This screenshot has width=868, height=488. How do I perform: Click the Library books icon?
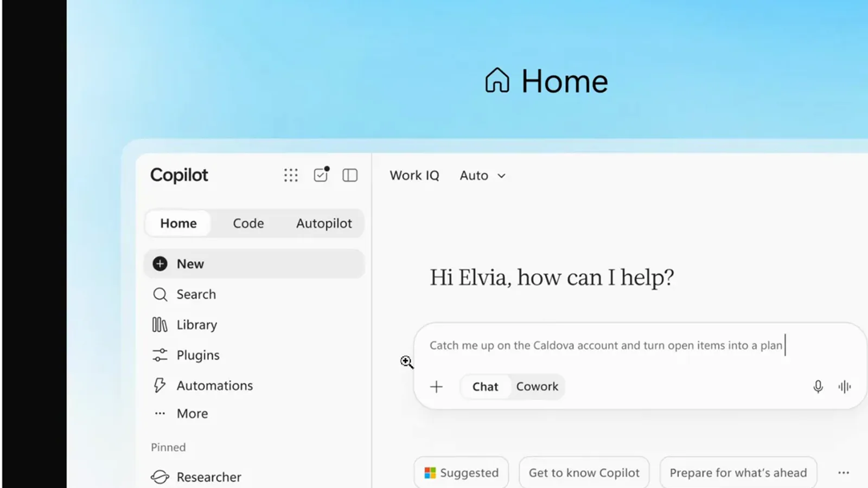point(159,325)
